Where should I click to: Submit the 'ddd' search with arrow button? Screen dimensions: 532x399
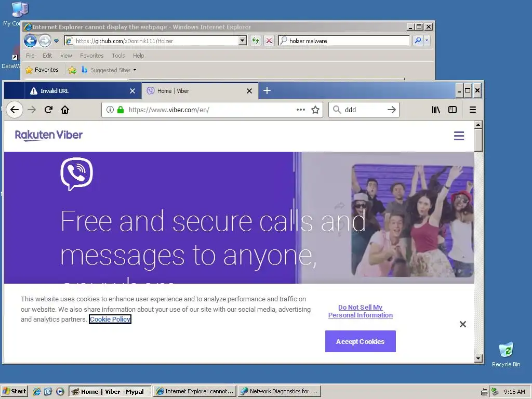(392, 110)
